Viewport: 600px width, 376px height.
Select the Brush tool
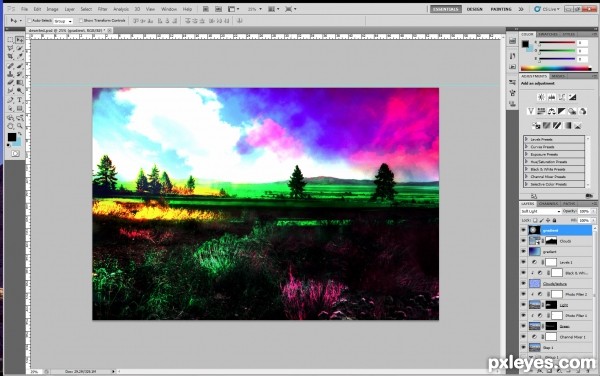click(20, 66)
